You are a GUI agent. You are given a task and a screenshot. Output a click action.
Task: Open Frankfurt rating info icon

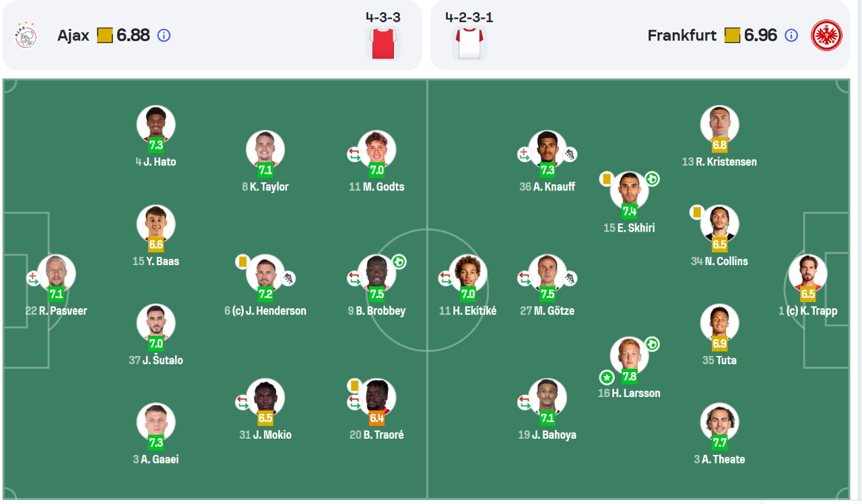tap(791, 36)
